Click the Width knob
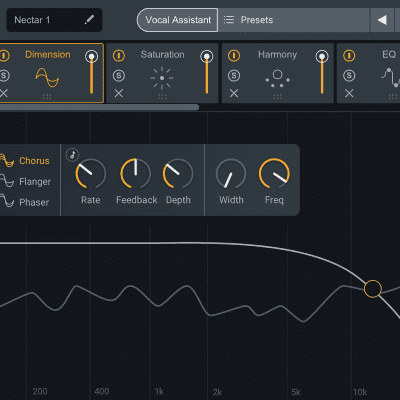Screen dimensions: 400x400 click(231, 174)
